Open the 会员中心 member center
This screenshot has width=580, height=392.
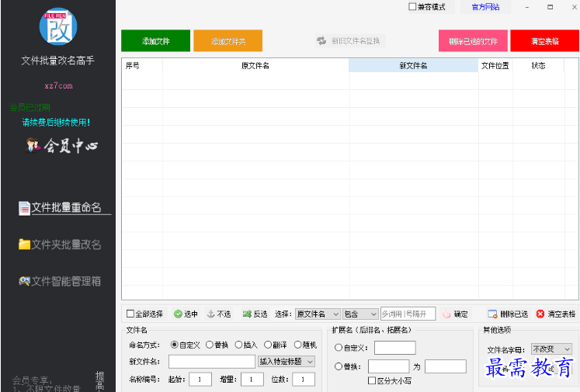point(61,146)
